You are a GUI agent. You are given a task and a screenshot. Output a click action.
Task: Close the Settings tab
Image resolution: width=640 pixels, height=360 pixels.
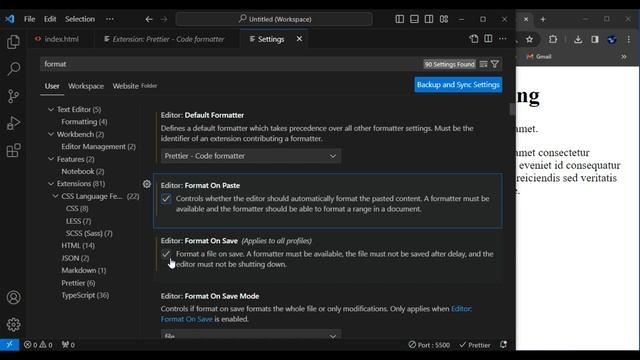(299, 39)
